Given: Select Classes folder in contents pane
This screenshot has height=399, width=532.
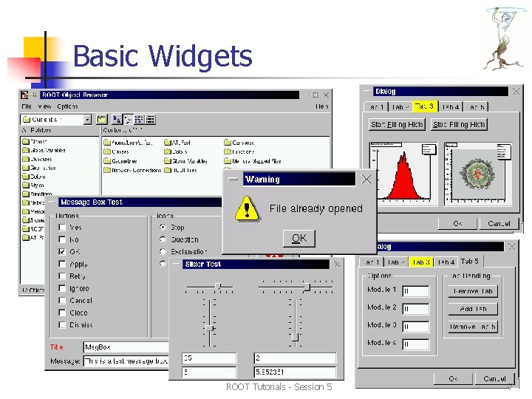Looking at the screenshot, I should (117, 151).
